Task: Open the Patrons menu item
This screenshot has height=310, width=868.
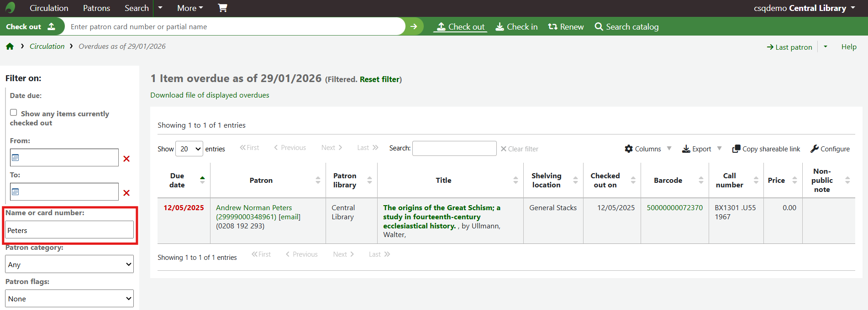Action: [x=96, y=8]
